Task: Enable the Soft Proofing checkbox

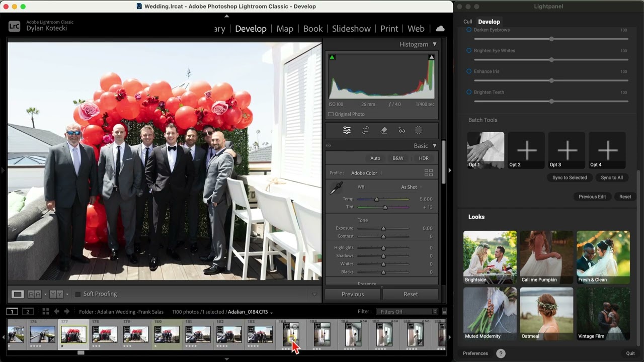Action: point(78,294)
